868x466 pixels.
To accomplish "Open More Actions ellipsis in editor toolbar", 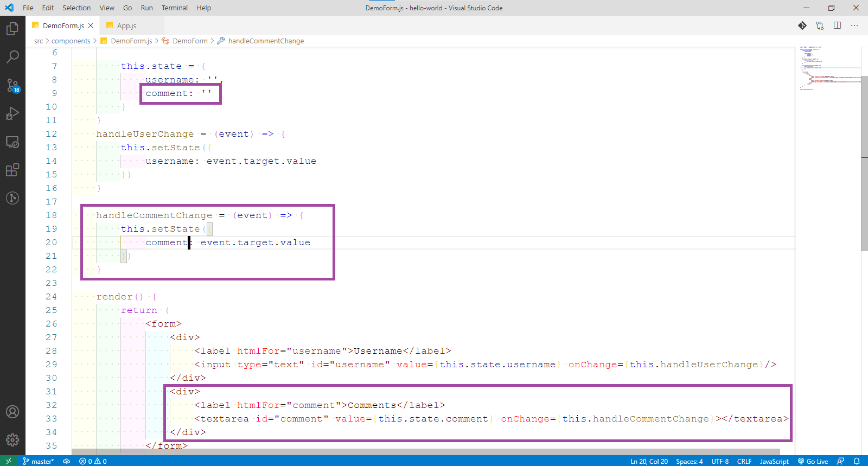I will [x=854, y=25].
